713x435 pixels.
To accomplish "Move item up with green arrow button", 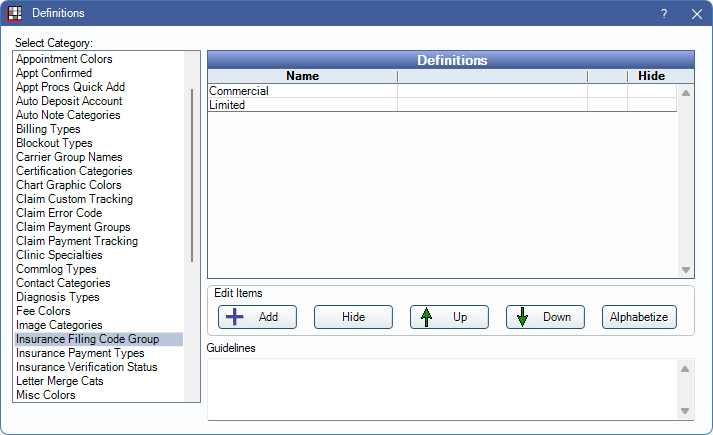I will point(449,317).
